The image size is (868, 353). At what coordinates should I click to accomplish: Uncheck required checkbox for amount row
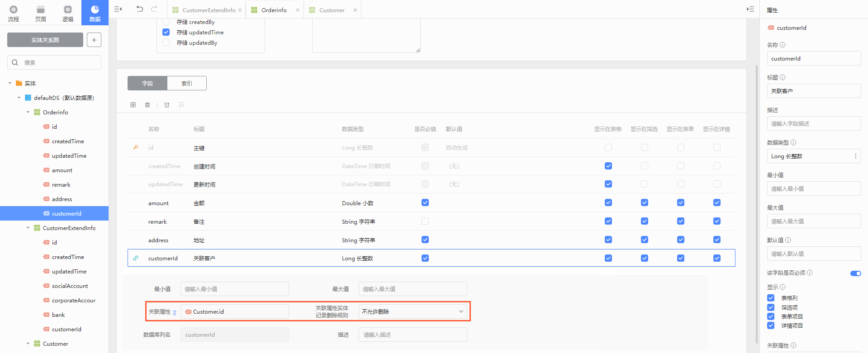pos(425,202)
